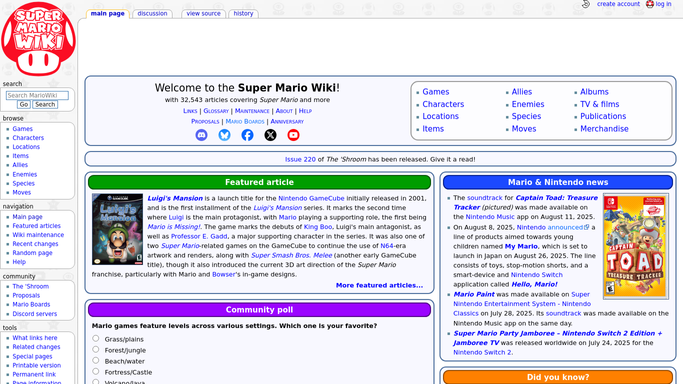Open the Discord social icon
This screenshot has width=683, height=384.
point(201,135)
